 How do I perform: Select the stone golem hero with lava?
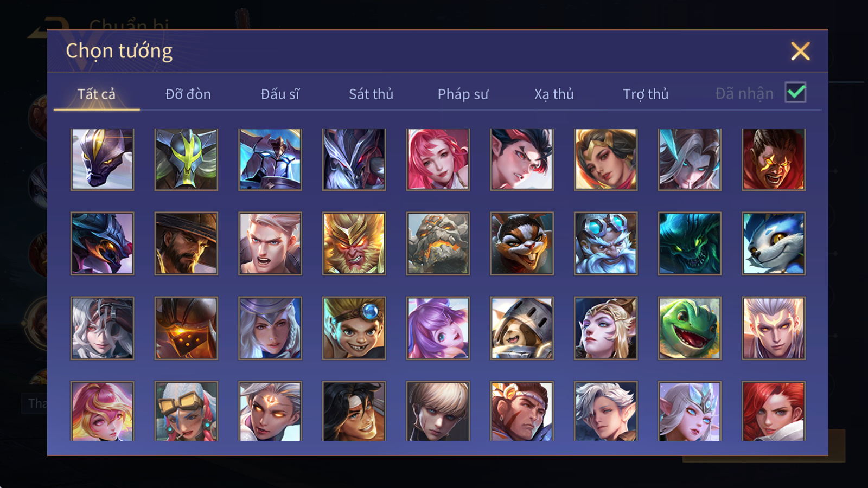pos(438,243)
